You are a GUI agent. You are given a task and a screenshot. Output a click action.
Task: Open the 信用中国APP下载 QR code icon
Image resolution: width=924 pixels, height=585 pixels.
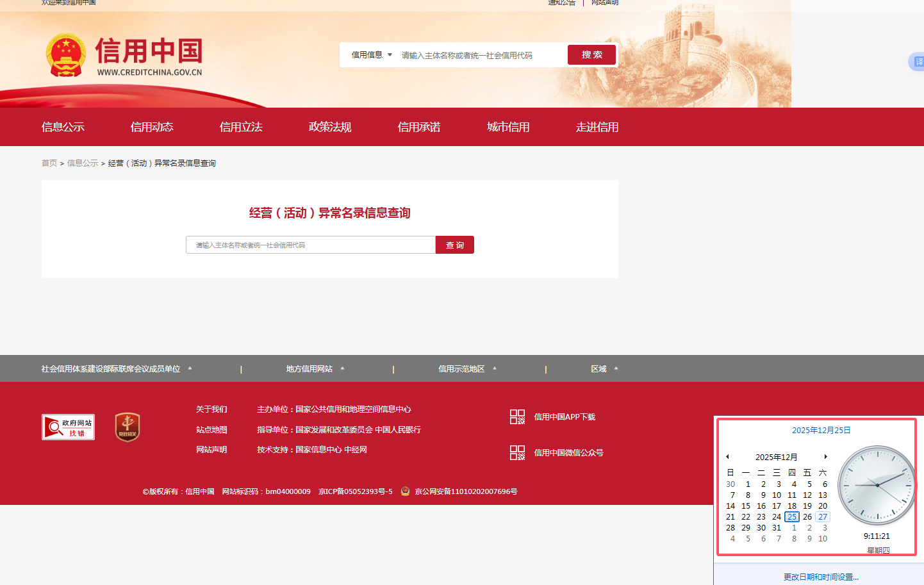[517, 416]
